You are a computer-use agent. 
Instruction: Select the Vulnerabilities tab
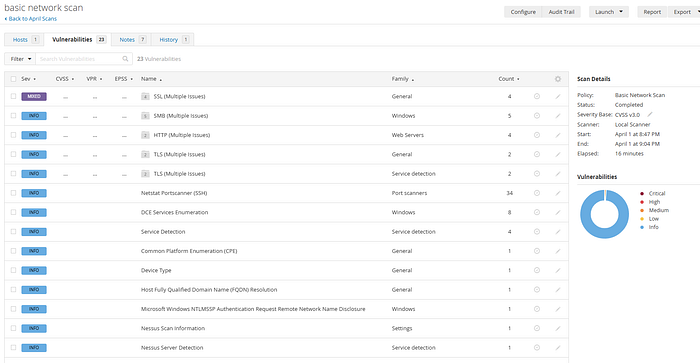(x=78, y=40)
